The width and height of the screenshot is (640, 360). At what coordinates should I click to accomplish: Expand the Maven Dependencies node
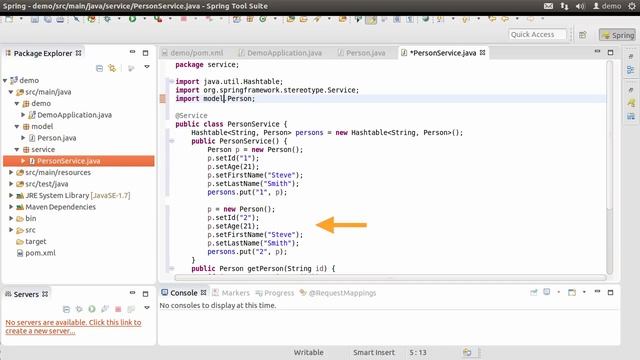(11, 207)
